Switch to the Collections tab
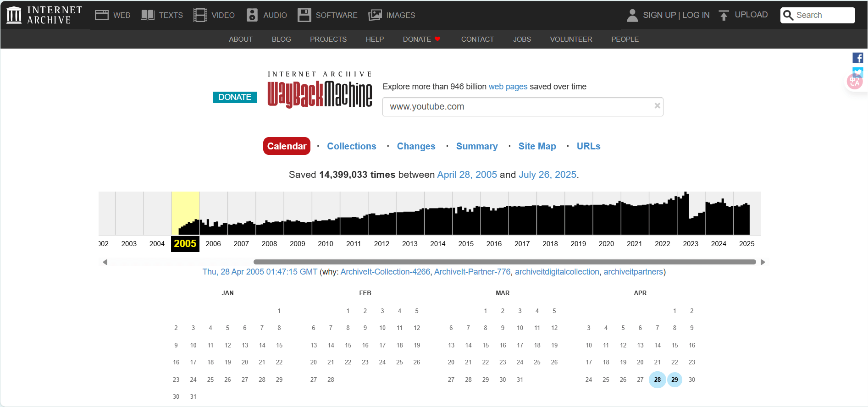 (x=352, y=146)
